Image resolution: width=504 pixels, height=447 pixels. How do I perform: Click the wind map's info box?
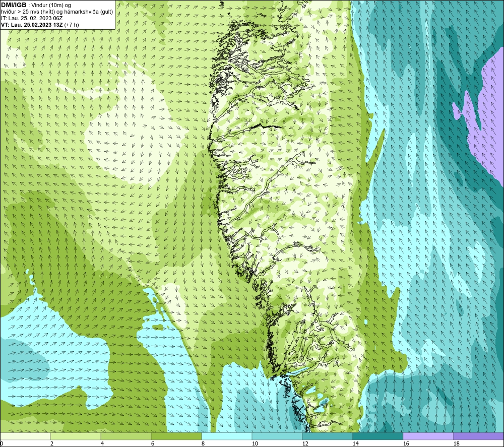click(57, 15)
